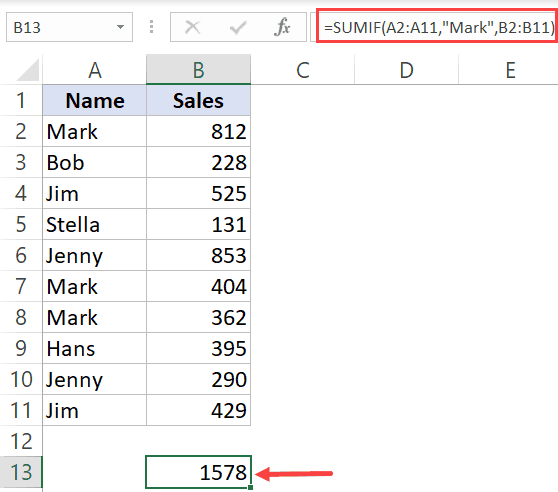Select cell with value 362
Viewport: 558px width, 492px height.
198,317
